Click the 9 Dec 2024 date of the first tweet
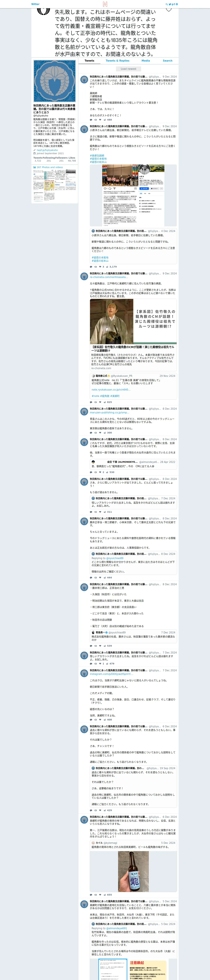 [x=170, y=77]
